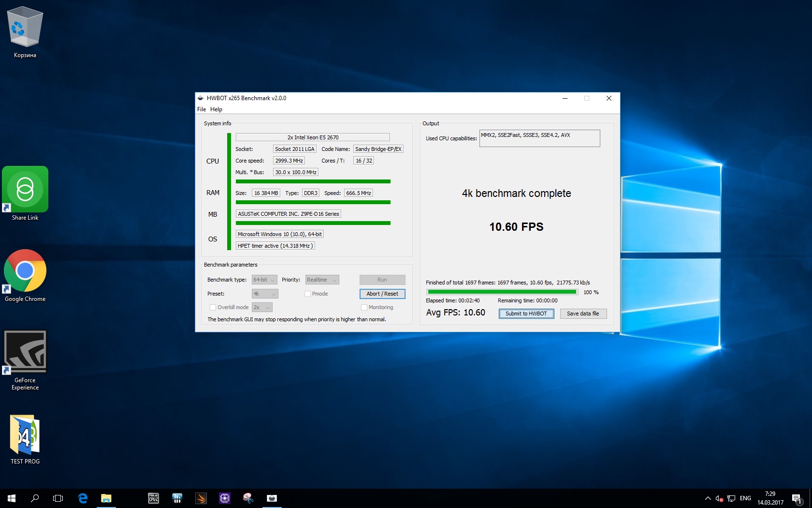The image size is (812, 508).
Task: Click the Remaining time 00:00:00 text
Action: click(x=528, y=300)
